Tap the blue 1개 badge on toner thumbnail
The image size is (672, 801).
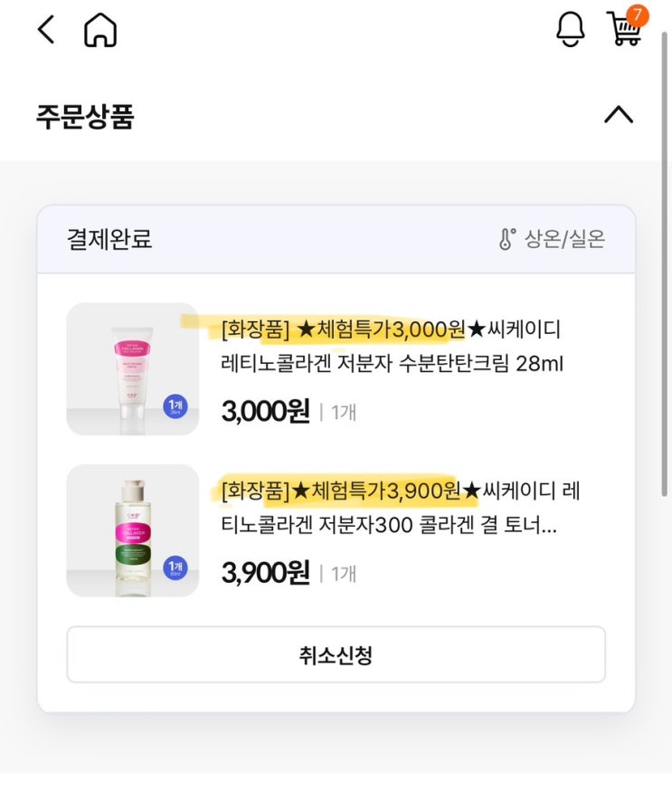tap(175, 568)
